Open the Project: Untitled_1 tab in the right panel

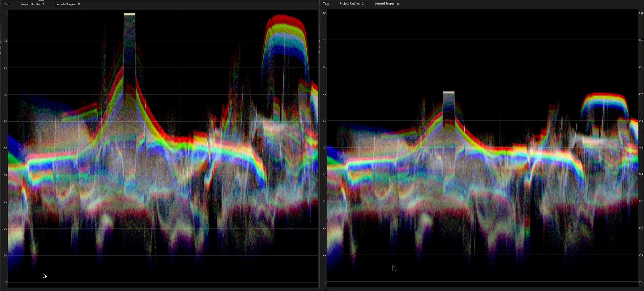click(x=351, y=3)
